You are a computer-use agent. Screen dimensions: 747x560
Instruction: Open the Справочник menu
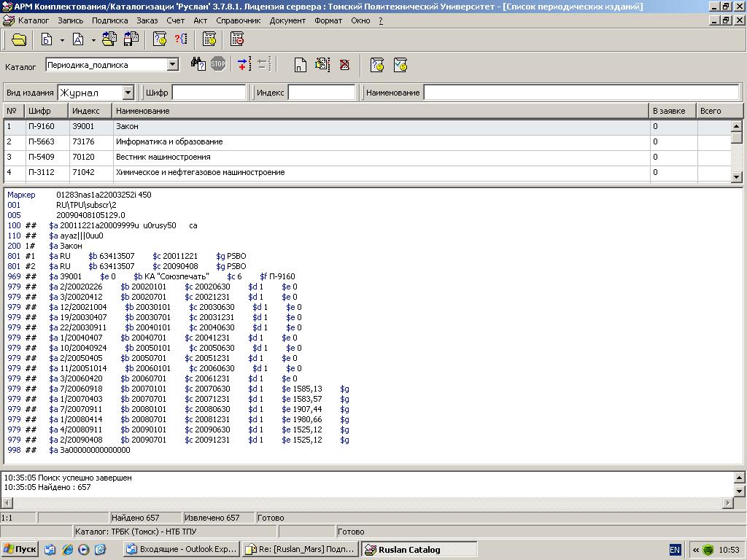pos(238,20)
